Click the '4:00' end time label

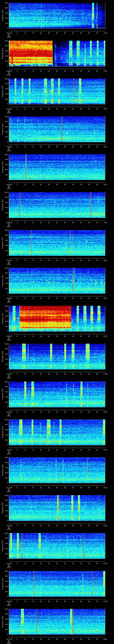(x=105, y=109)
